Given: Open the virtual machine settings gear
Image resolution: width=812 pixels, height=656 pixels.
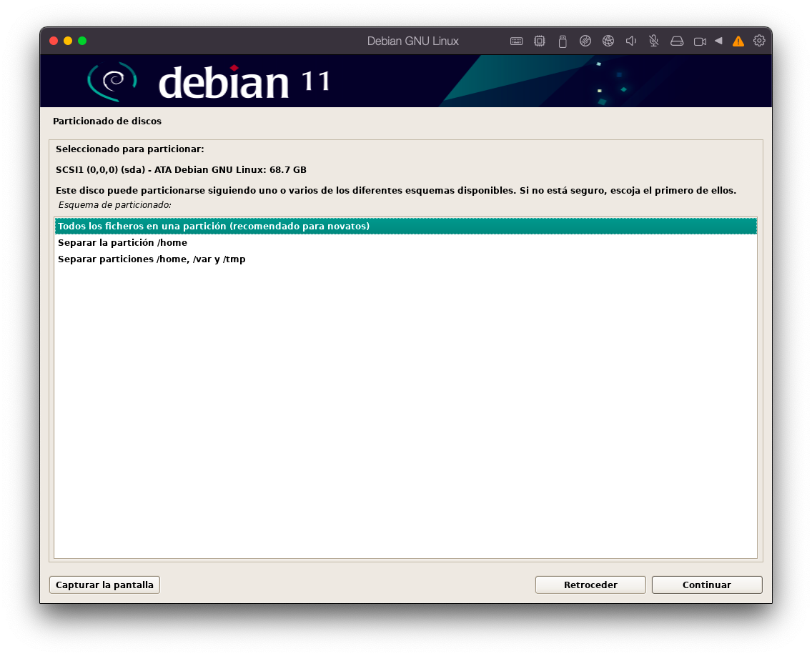Looking at the screenshot, I should point(759,41).
